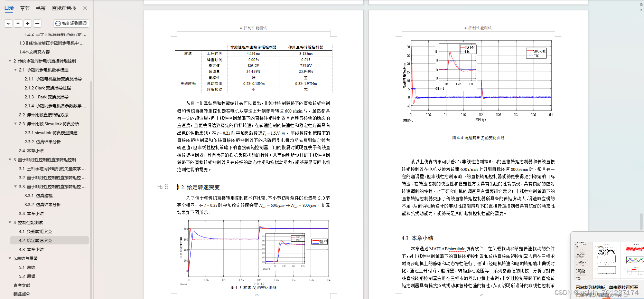This screenshot has height=299, width=644.
Task: Close the navigation pane with the X
Action: (85, 8)
